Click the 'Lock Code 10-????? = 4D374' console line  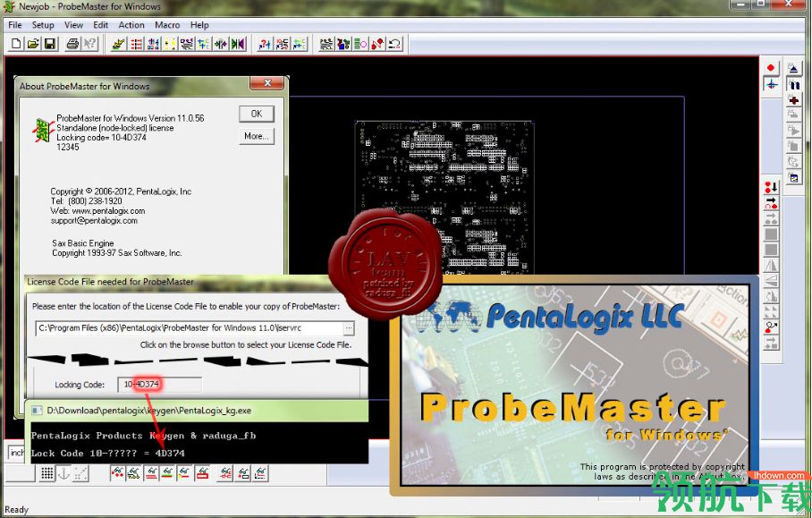coord(107,454)
